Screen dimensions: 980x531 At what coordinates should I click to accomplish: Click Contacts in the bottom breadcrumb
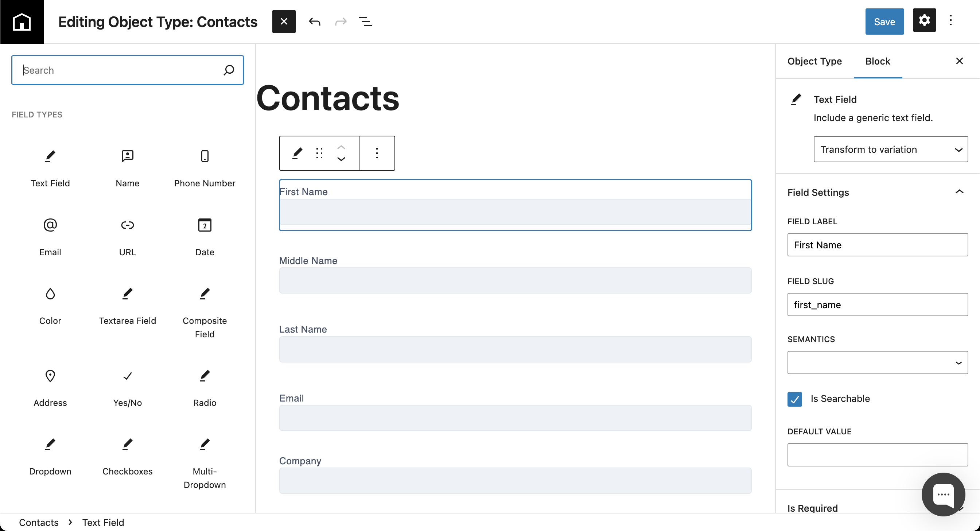(39, 522)
